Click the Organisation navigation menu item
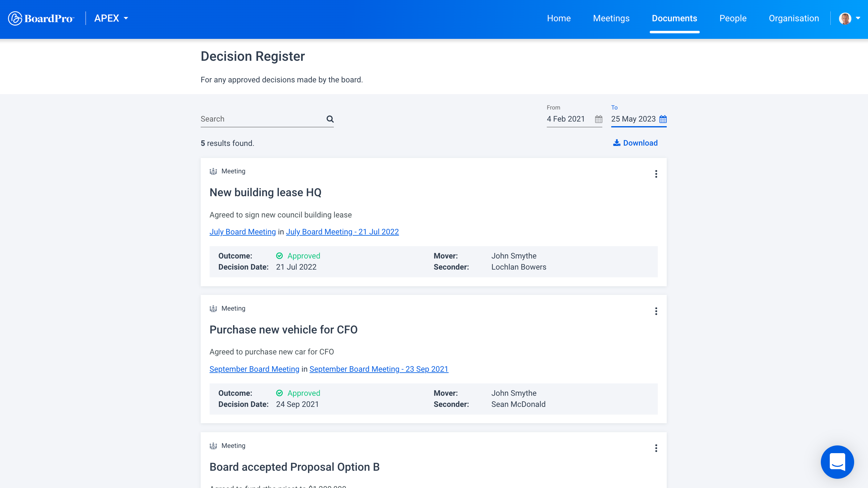This screenshot has height=488, width=868. coord(794,18)
